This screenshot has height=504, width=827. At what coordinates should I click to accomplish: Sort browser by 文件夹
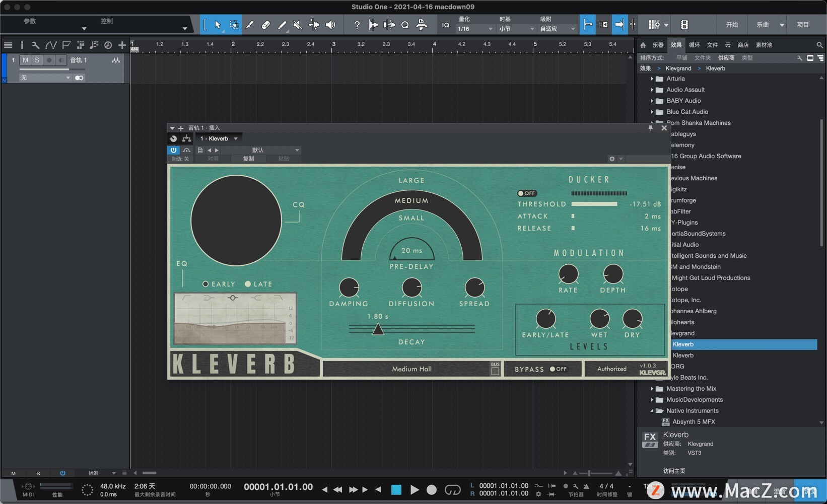703,58
